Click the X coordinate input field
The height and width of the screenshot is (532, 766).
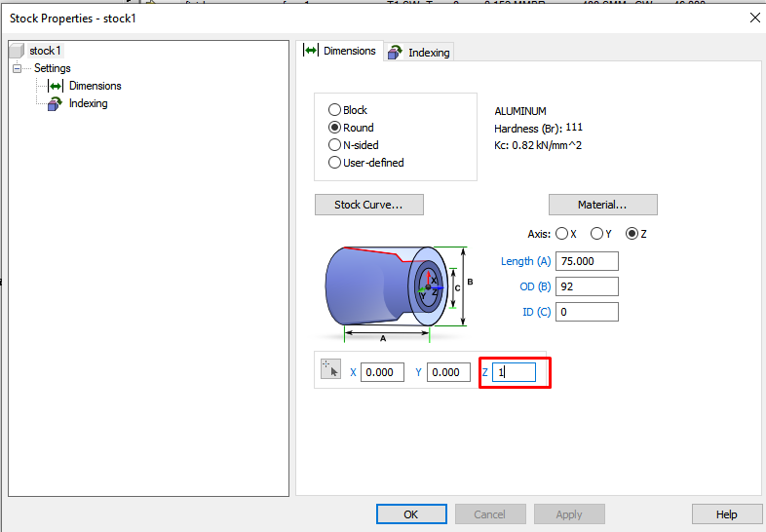pyautogui.click(x=382, y=372)
